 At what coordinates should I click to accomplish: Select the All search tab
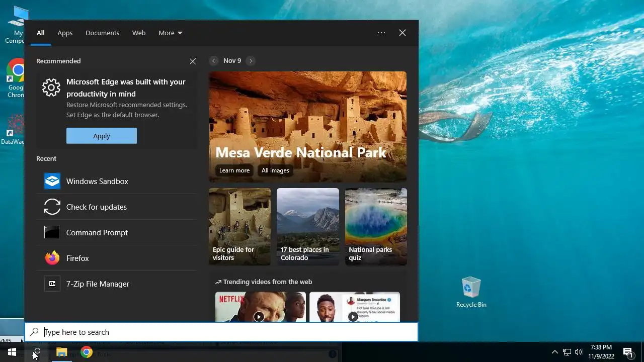(x=41, y=33)
